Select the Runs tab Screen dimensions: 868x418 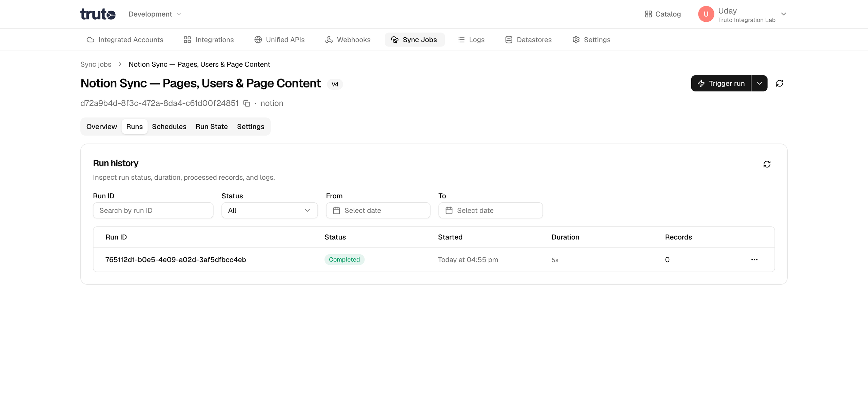click(135, 126)
